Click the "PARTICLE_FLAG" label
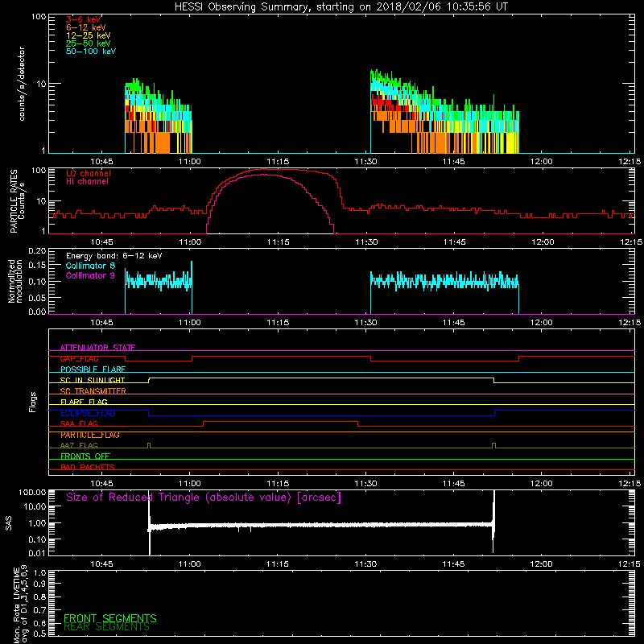Screen dimensions: 644x644 click(90, 435)
